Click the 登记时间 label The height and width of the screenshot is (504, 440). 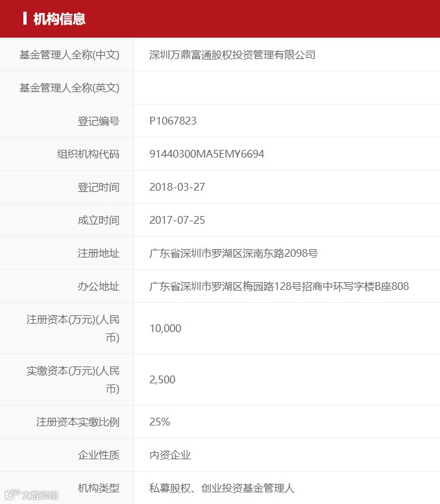(x=99, y=187)
